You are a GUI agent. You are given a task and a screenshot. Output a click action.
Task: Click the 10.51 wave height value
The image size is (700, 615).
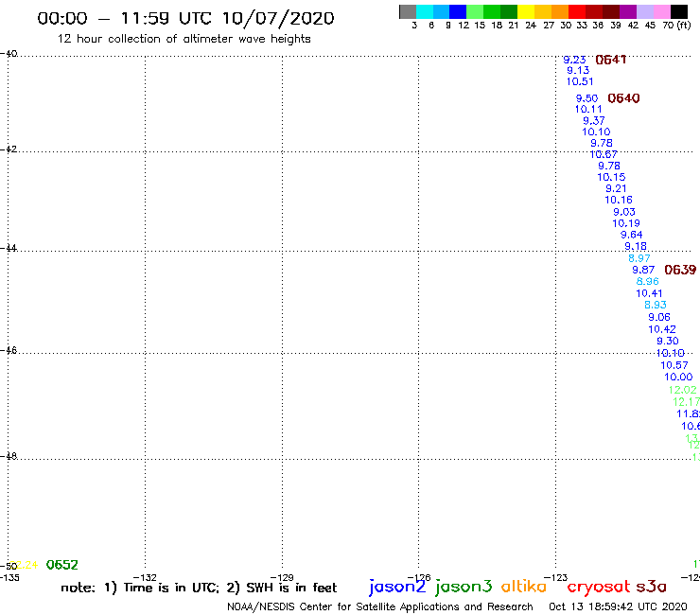tap(580, 81)
